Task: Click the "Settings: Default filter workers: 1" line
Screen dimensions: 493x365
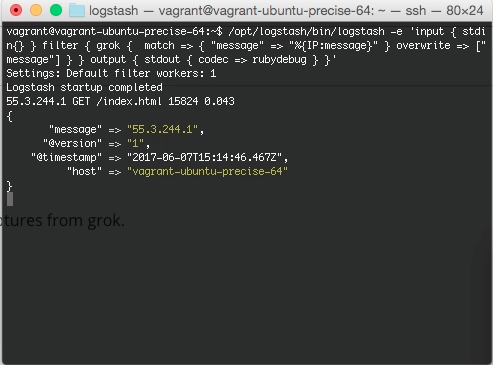Action: (111, 73)
